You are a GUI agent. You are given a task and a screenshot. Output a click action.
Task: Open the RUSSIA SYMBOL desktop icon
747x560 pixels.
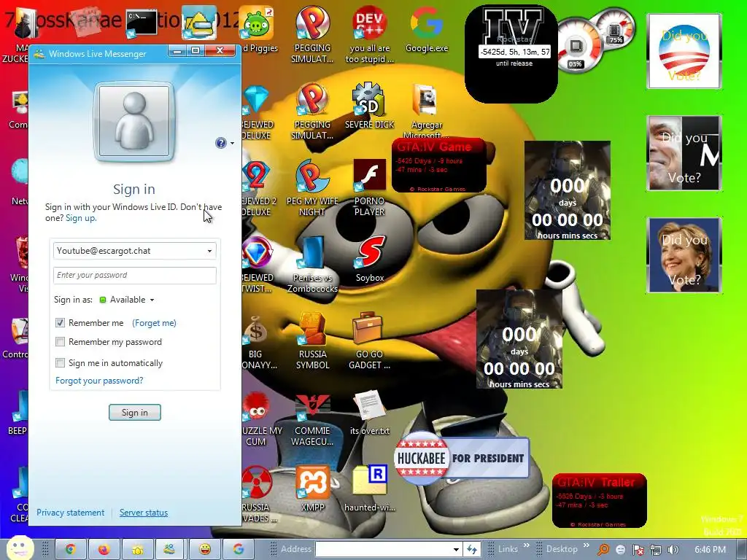coord(312,341)
